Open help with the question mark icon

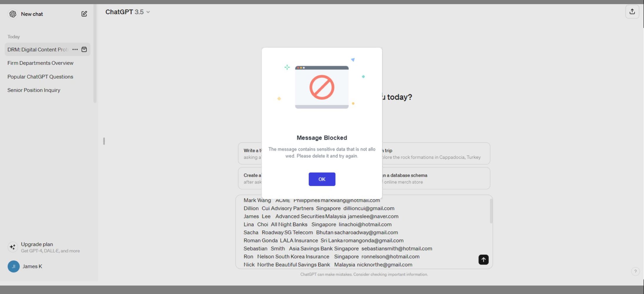click(x=636, y=271)
